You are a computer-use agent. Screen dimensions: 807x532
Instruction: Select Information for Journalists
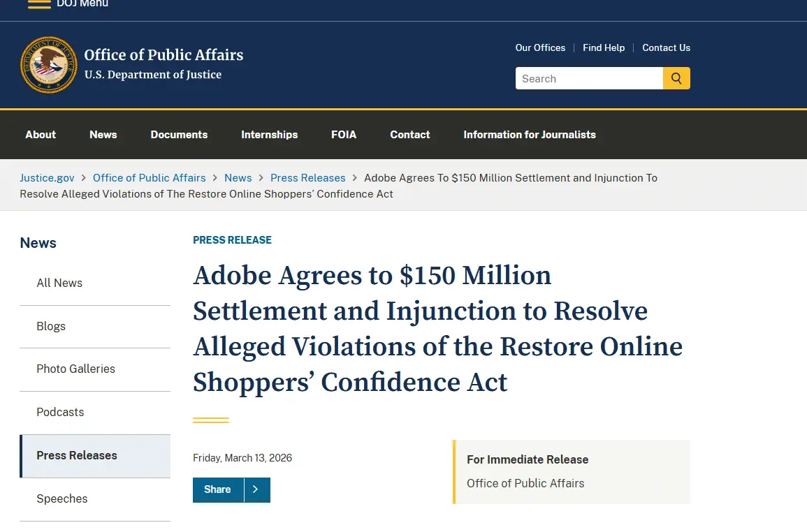click(x=530, y=134)
